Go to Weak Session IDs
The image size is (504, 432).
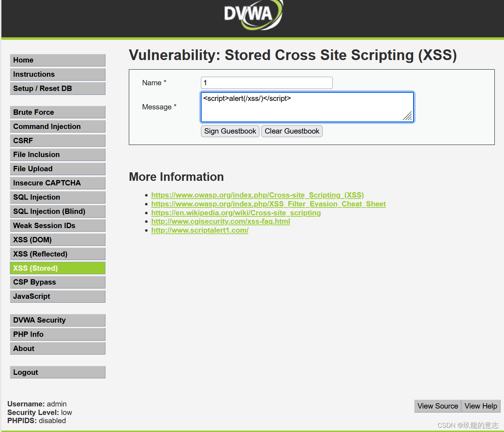57,226
